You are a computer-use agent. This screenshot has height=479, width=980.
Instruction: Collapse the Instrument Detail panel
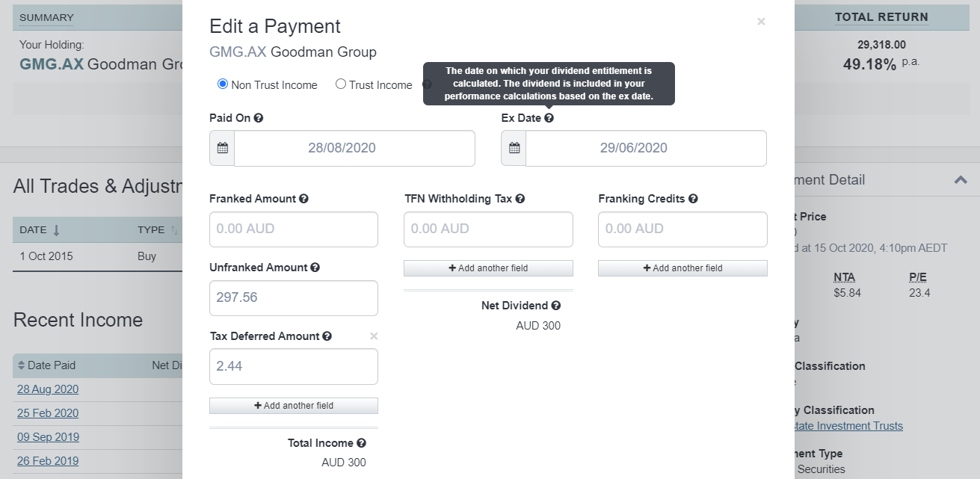pyautogui.click(x=961, y=180)
